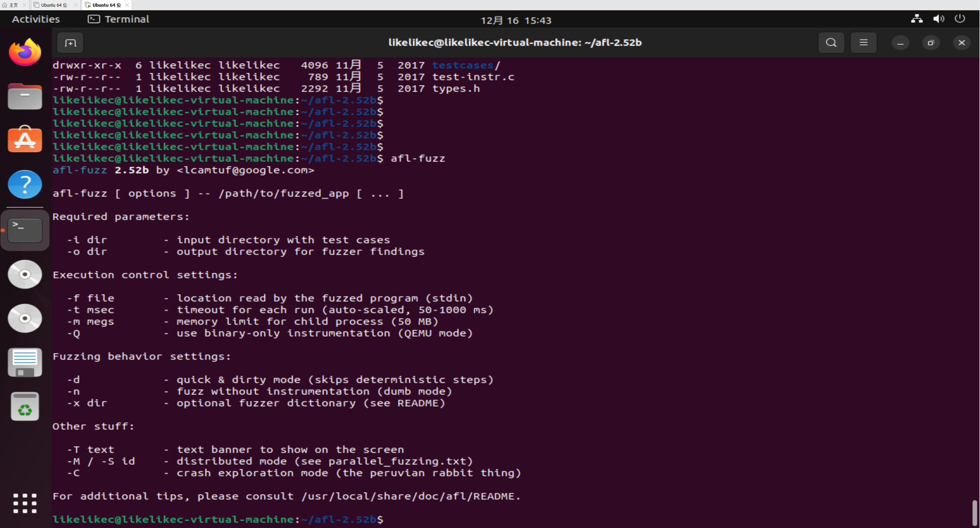Click the '-d' quick & dirty option
980x528 pixels.
point(73,380)
